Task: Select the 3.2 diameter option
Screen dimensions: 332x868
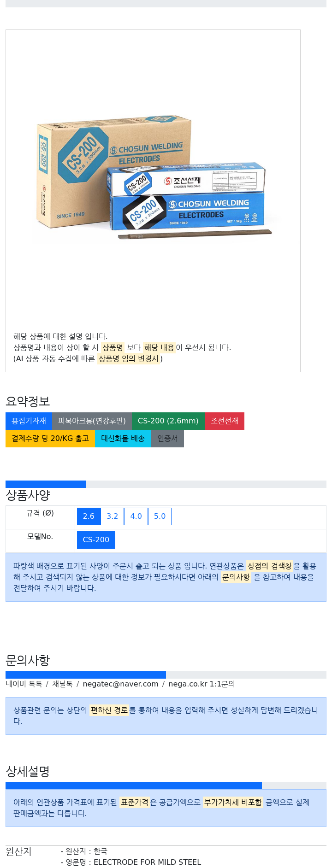Action: click(x=113, y=516)
